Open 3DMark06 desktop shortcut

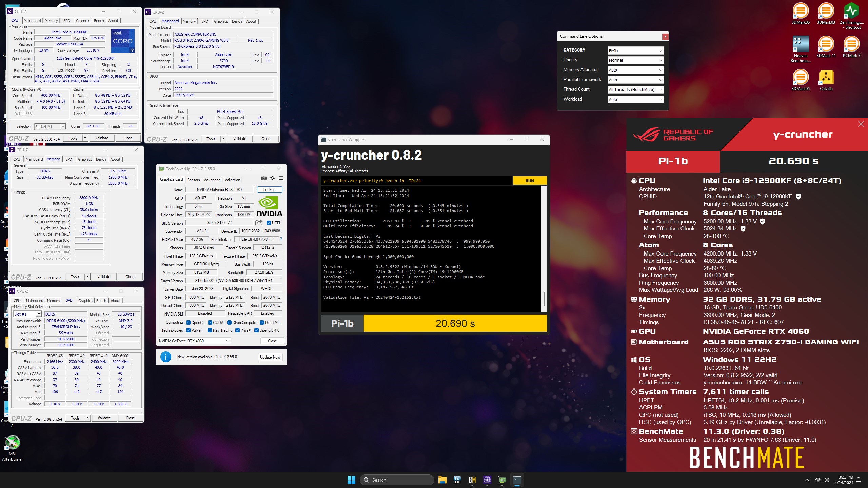coord(801,14)
